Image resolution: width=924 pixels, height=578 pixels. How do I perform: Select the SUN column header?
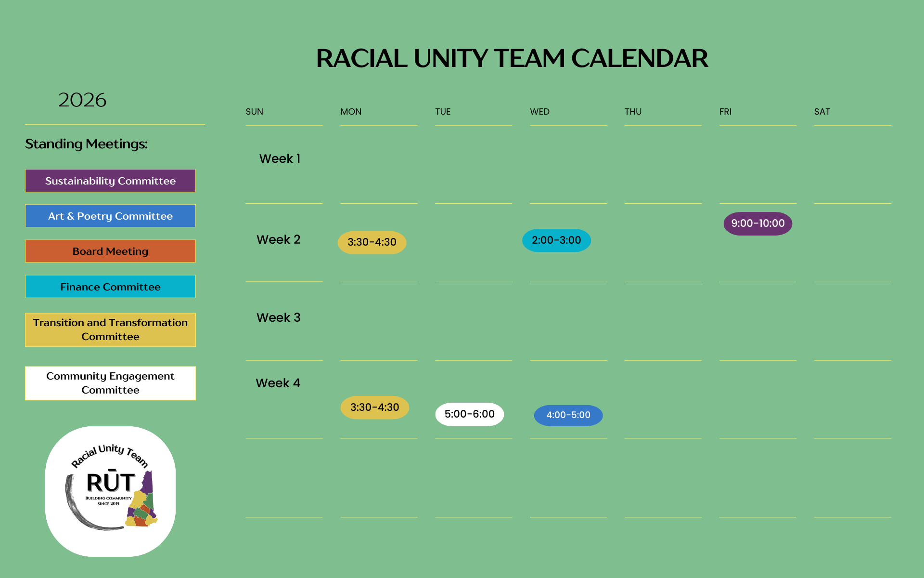(x=254, y=112)
